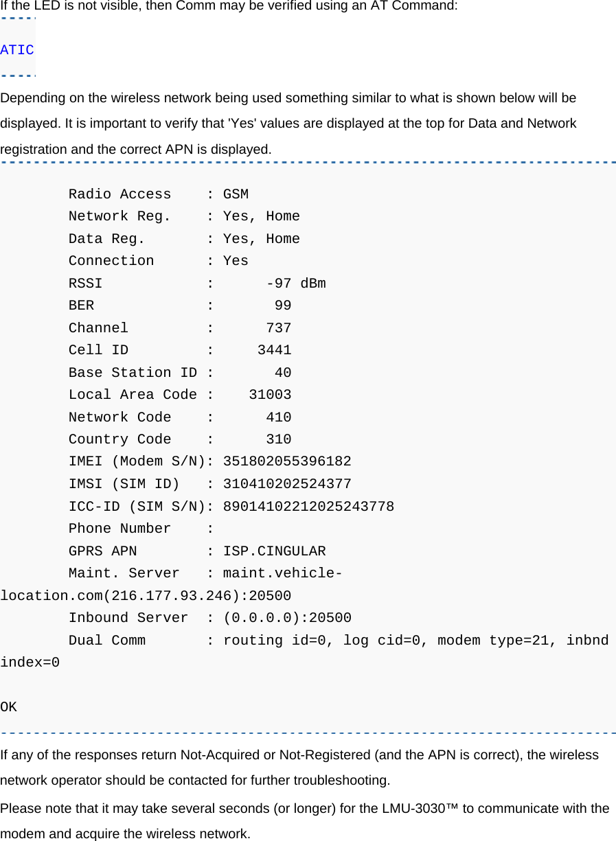Click the BER value '99'

[x=282, y=306]
